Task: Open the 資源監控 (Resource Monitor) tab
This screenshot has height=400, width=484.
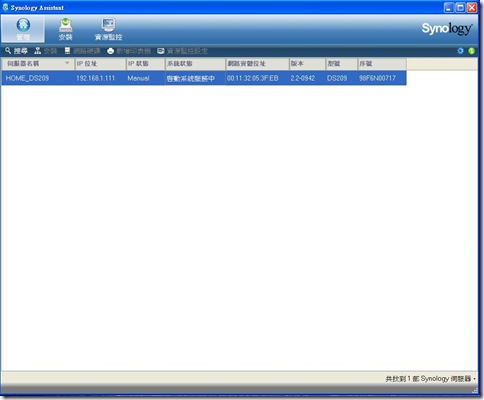Action: point(108,29)
